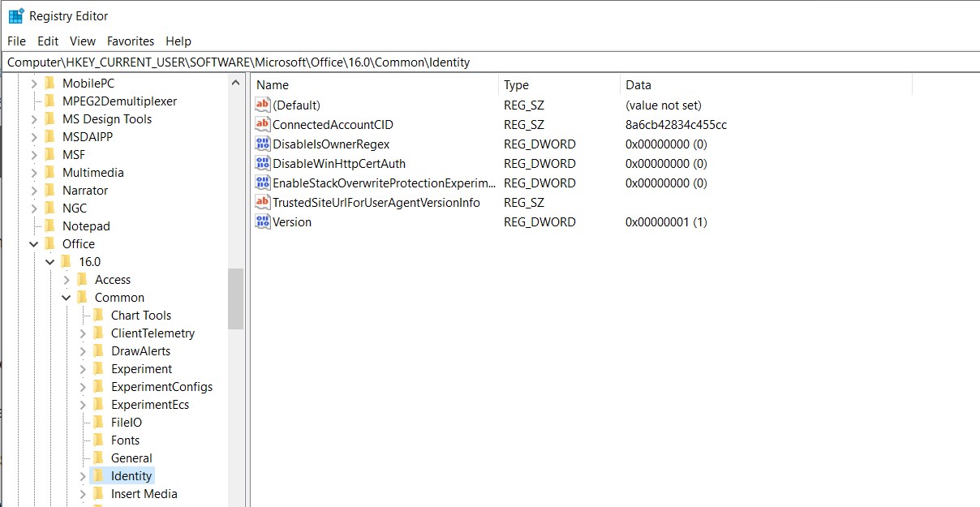The height and width of the screenshot is (507, 980).
Task: Click the folder icon beside MS Design Tools
Action: point(49,118)
